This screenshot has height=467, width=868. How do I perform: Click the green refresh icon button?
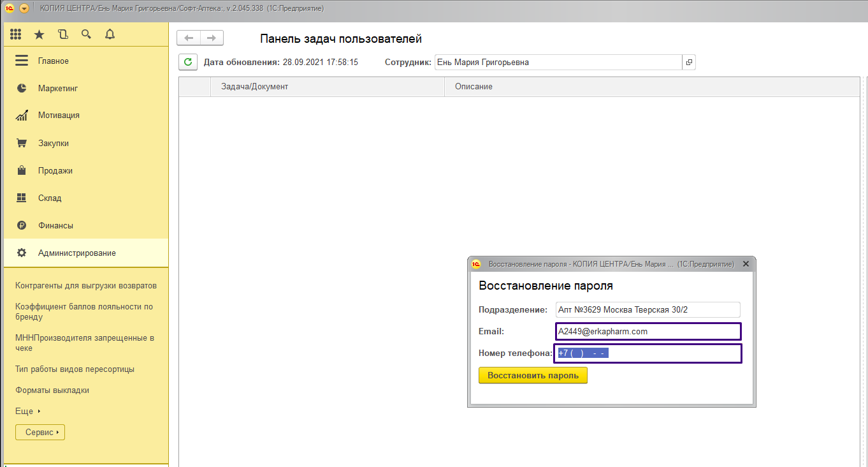click(x=187, y=62)
